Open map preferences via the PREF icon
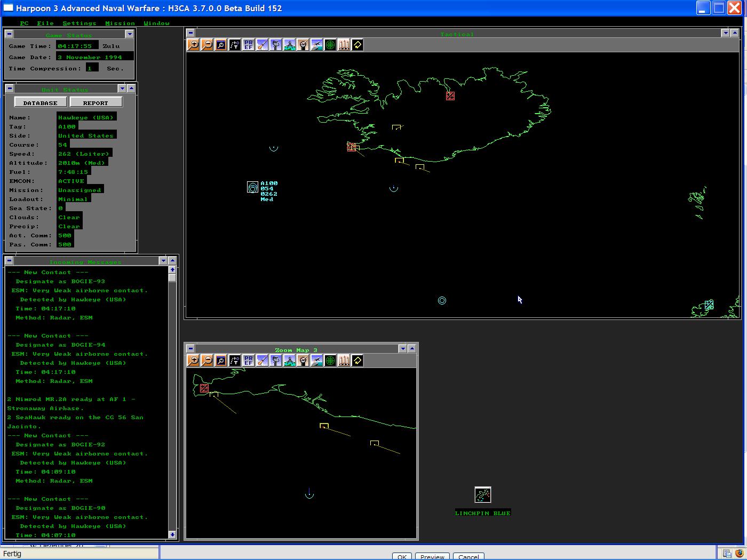 tap(248, 45)
